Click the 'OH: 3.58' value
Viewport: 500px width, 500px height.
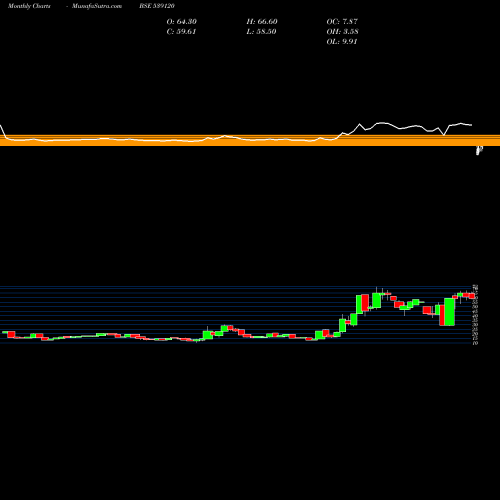(x=343, y=32)
